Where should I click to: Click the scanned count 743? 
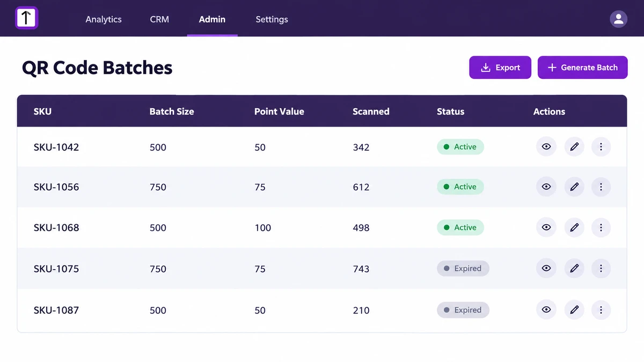361,269
